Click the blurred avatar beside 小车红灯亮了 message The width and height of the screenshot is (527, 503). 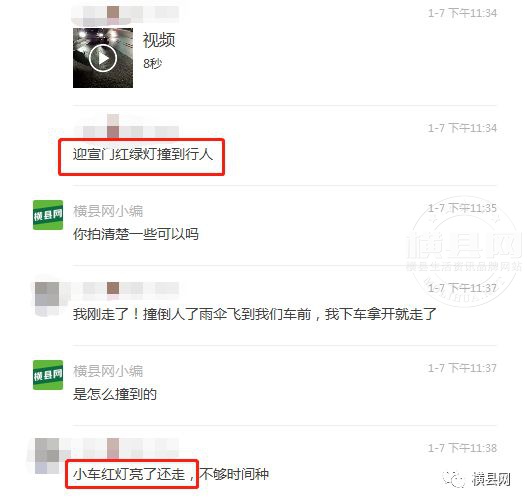pyautogui.click(x=47, y=456)
